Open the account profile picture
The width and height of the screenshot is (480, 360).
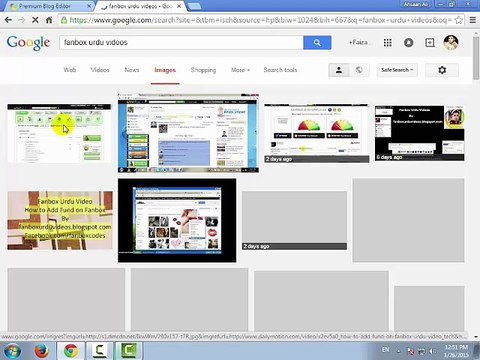point(451,43)
